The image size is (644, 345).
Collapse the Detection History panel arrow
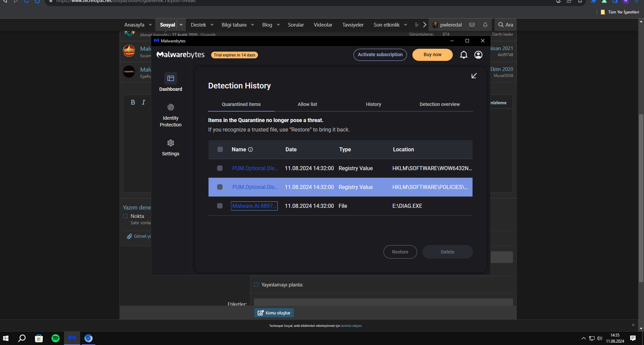pos(474,76)
